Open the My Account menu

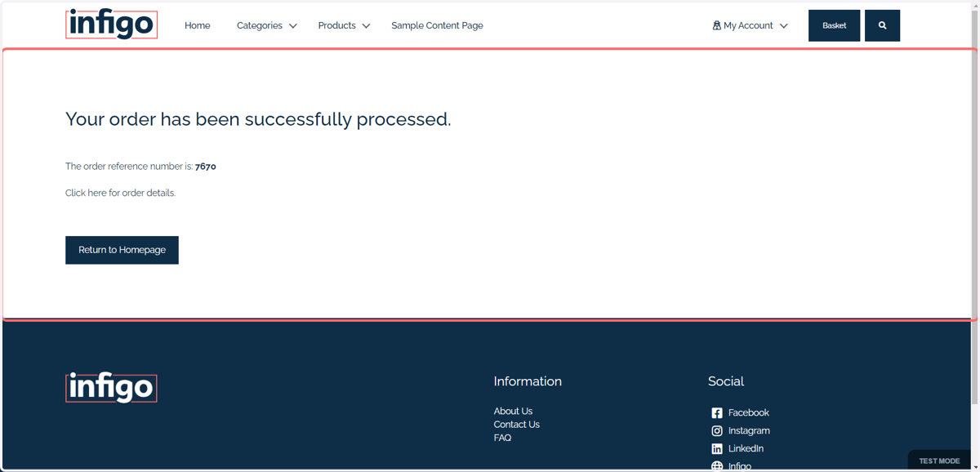750,25
